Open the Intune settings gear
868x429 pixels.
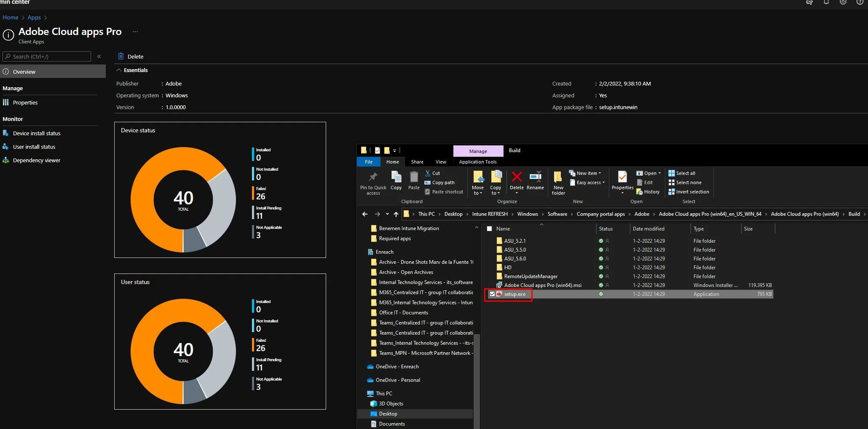843,2
